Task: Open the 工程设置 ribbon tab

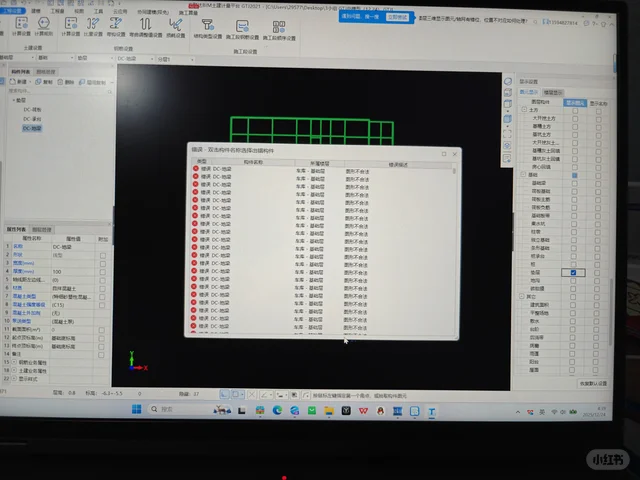Action: [x=12, y=10]
